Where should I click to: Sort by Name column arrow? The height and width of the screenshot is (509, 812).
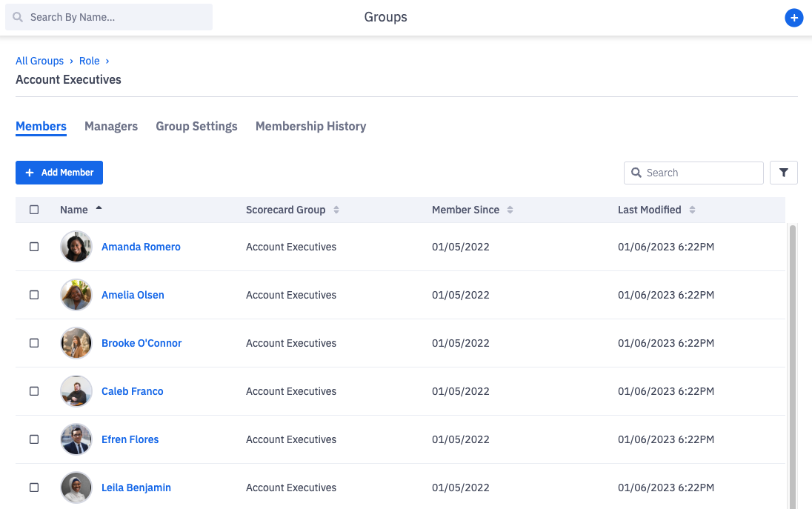pos(99,209)
